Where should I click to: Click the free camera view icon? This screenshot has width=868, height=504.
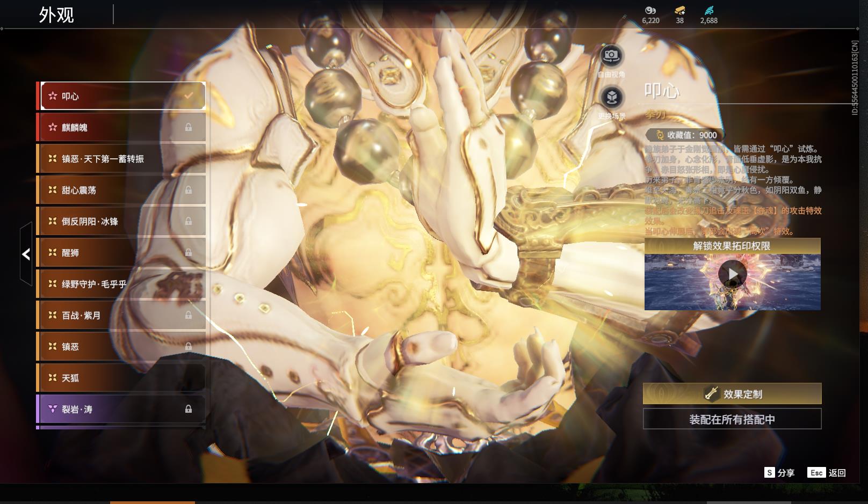pyautogui.click(x=611, y=55)
